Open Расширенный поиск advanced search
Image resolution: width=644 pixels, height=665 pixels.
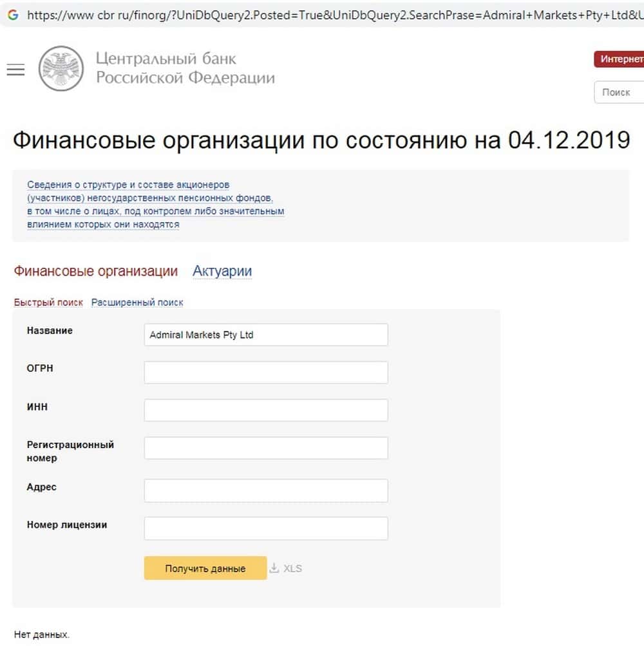137,303
